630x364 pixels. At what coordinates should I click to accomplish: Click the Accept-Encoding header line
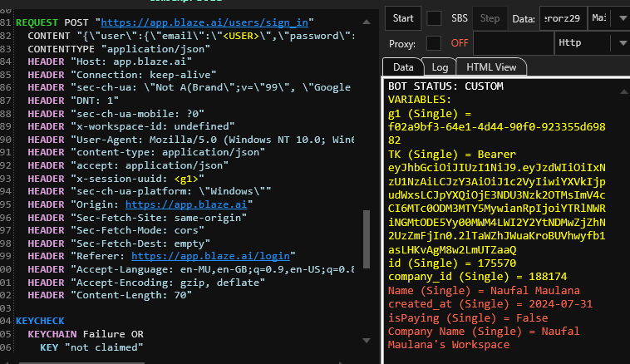coord(146,283)
